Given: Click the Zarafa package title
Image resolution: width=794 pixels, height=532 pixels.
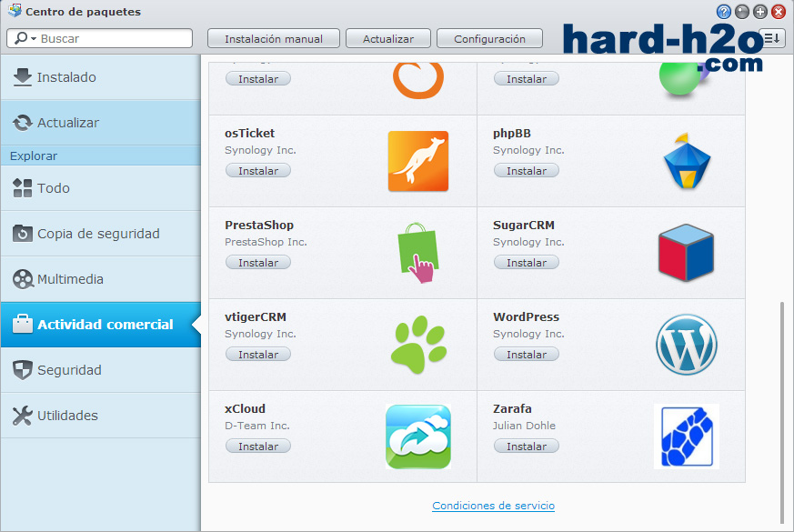Looking at the screenshot, I should tap(512, 408).
